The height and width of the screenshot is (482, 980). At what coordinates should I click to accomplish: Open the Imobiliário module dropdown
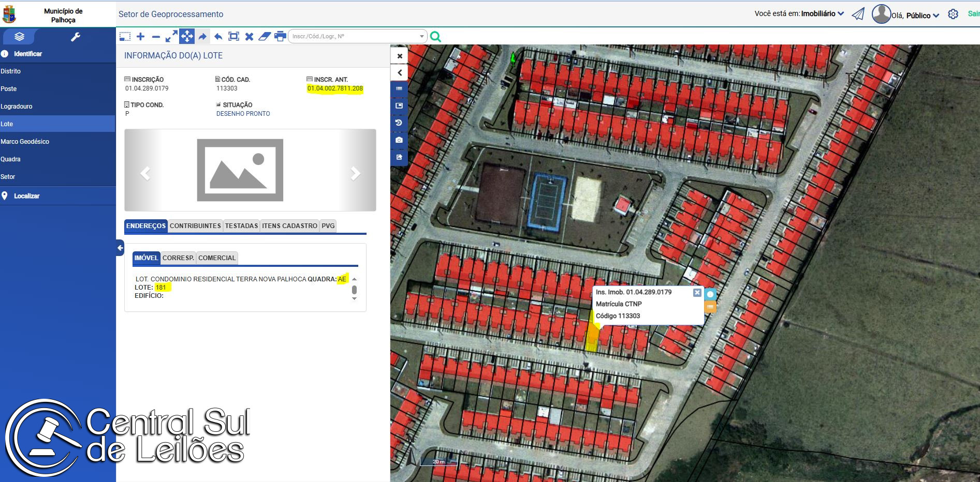(x=823, y=13)
